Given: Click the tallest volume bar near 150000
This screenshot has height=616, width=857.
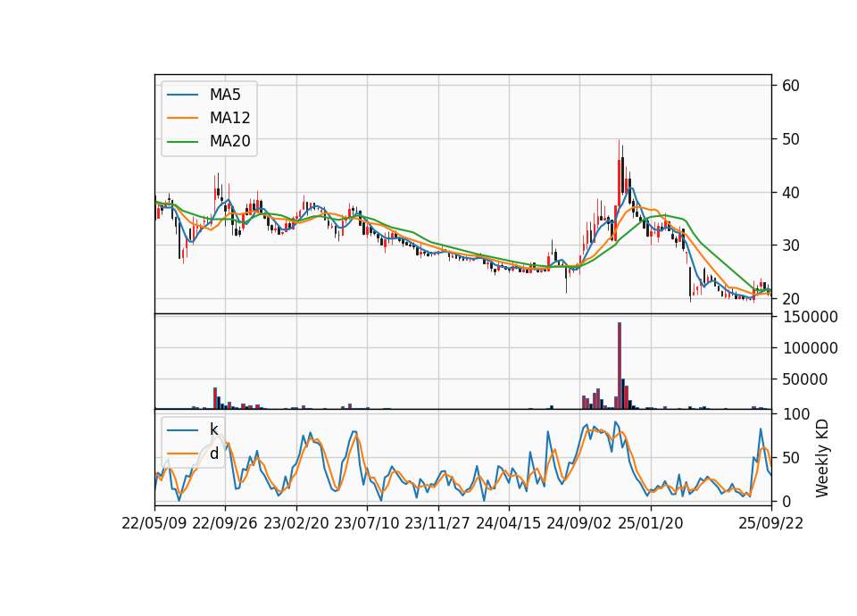Looking at the screenshot, I should coord(620,365).
